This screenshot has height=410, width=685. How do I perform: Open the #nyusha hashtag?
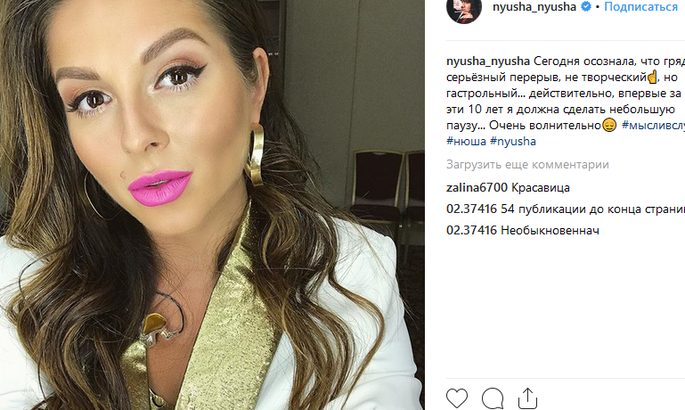point(513,141)
